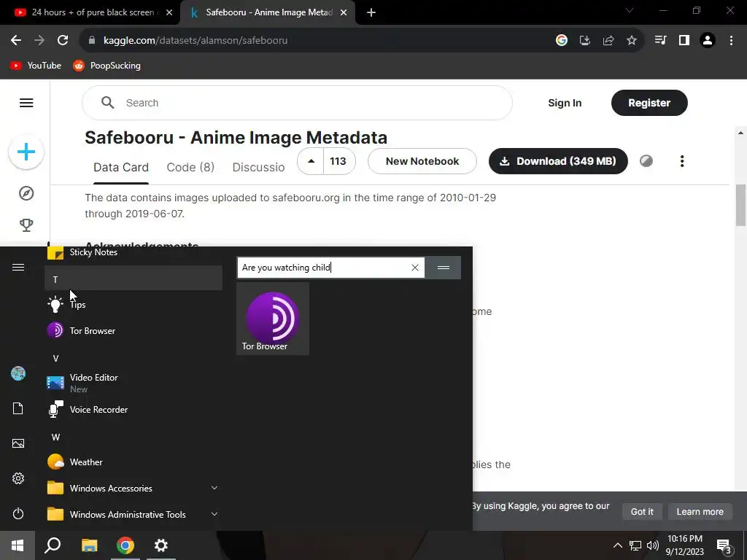Open taskbar search magnifier
The width and height of the screenshot is (747, 560).
pos(53,545)
